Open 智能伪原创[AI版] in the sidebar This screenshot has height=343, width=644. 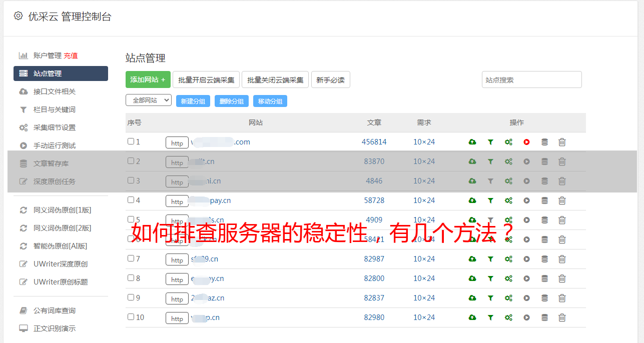[60, 246]
